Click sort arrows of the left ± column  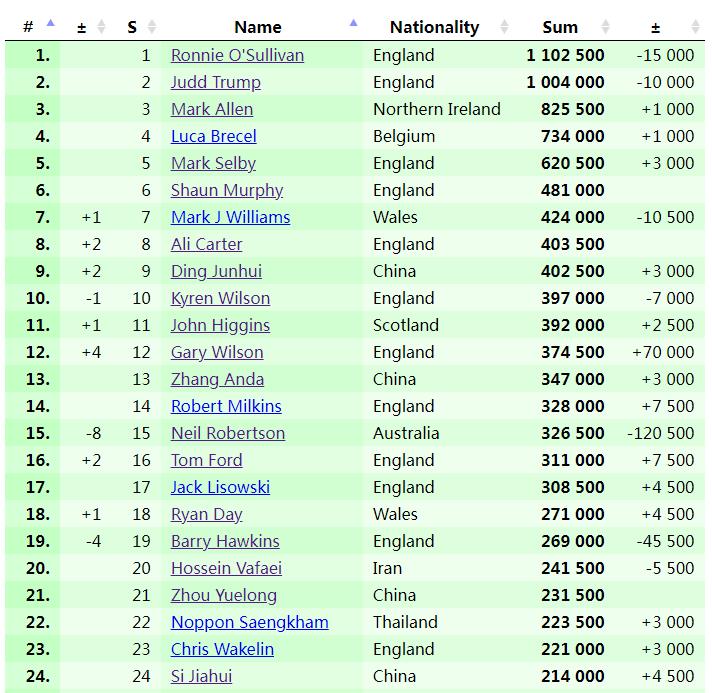coord(101,27)
